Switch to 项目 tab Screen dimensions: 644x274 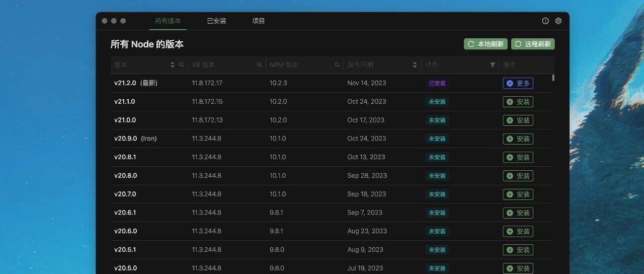[259, 21]
